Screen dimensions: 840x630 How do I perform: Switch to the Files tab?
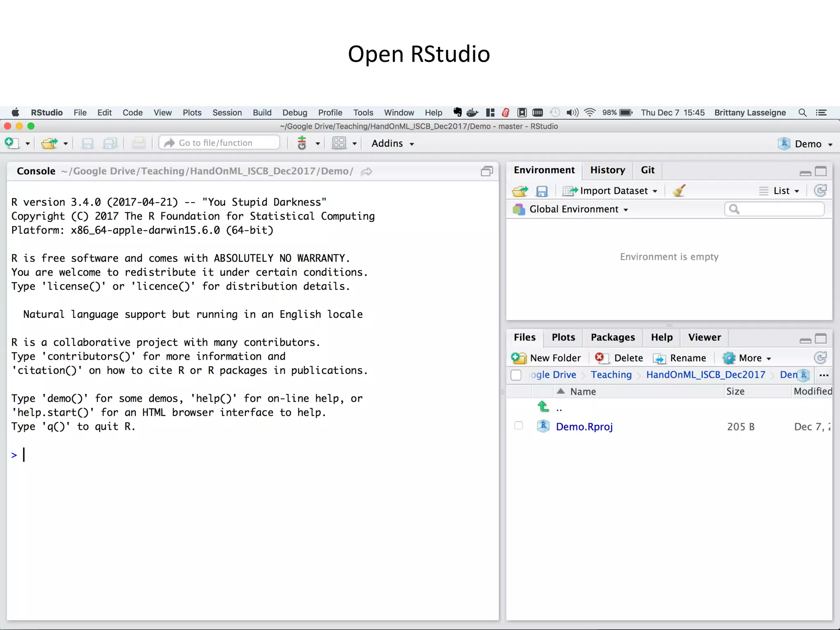click(x=525, y=338)
